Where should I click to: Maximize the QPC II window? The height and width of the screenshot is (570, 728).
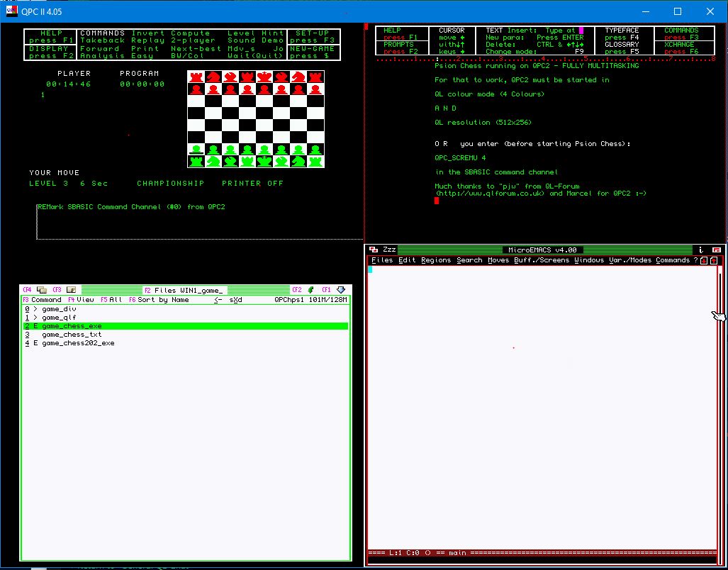pos(678,11)
